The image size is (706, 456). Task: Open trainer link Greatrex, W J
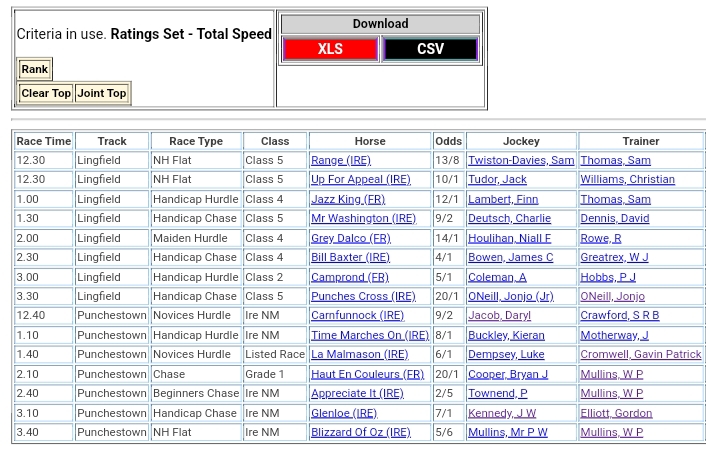[614, 257]
